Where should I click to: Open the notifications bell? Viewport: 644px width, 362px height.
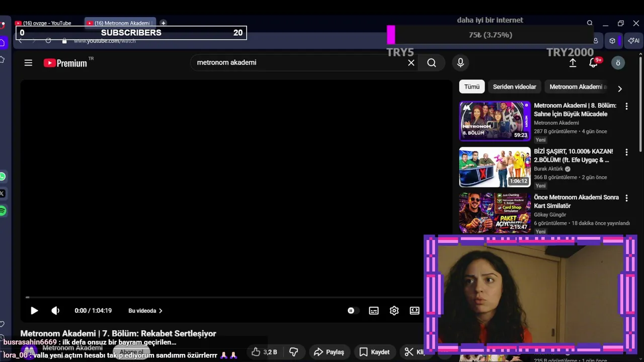(594, 63)
